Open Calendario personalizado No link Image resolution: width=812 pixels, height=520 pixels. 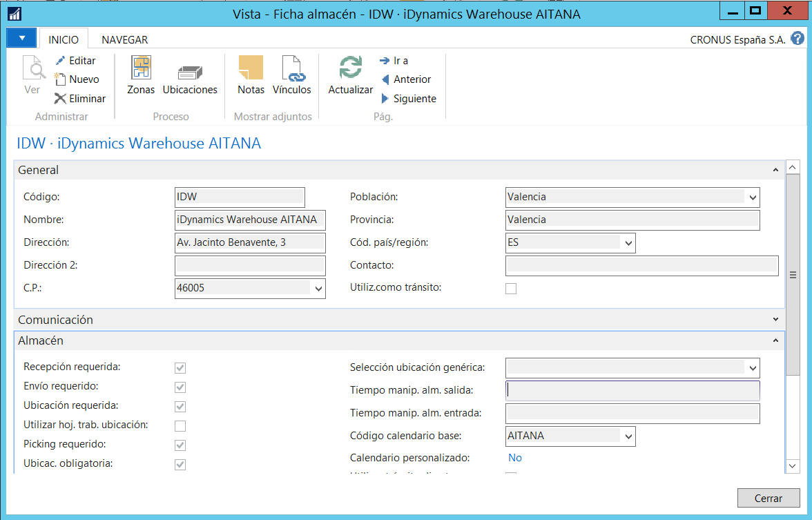(515, 458)
